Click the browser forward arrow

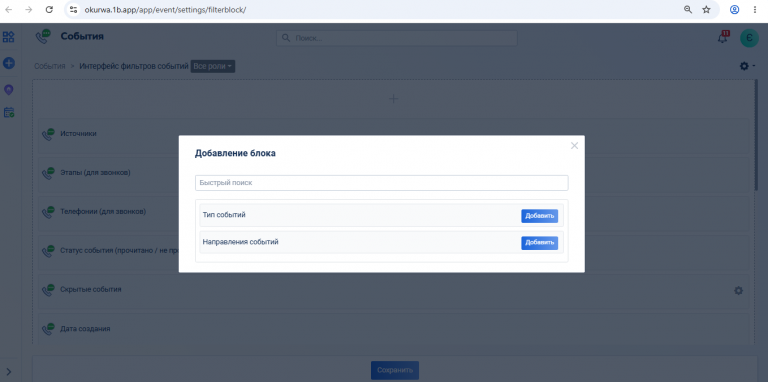tap(28, 9)
